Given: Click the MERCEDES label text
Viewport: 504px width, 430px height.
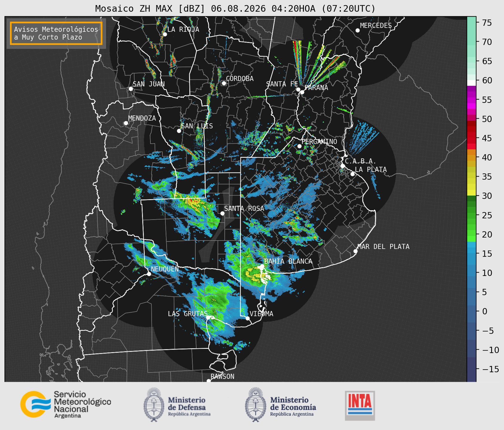Looking at the screenshot, I should point(376,26).
